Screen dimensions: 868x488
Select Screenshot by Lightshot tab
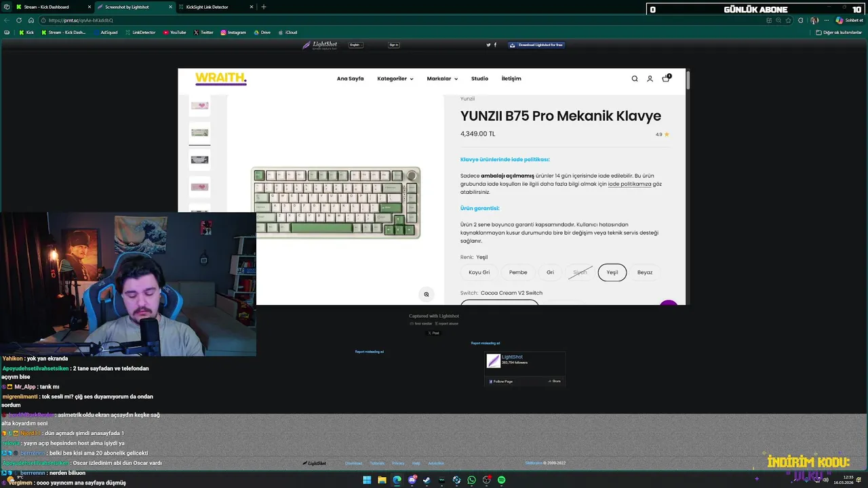134,7
